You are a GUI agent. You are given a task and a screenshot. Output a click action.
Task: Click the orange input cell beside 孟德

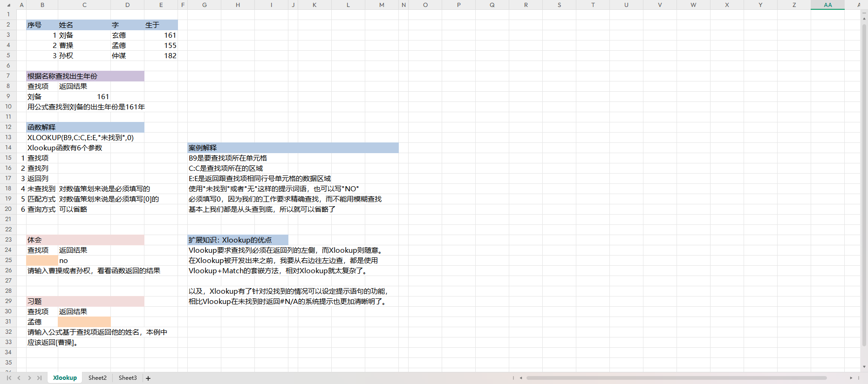(84, 322)
